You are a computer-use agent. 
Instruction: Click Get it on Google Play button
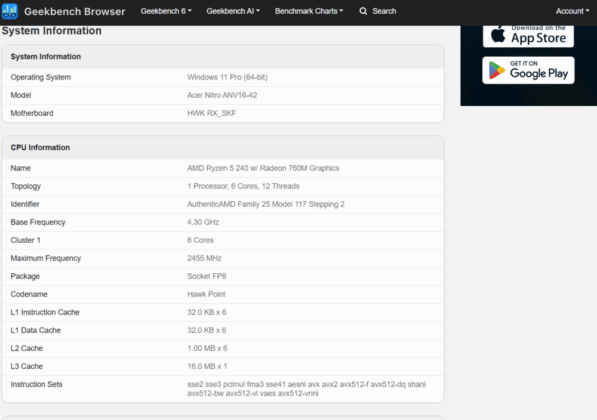528,70
